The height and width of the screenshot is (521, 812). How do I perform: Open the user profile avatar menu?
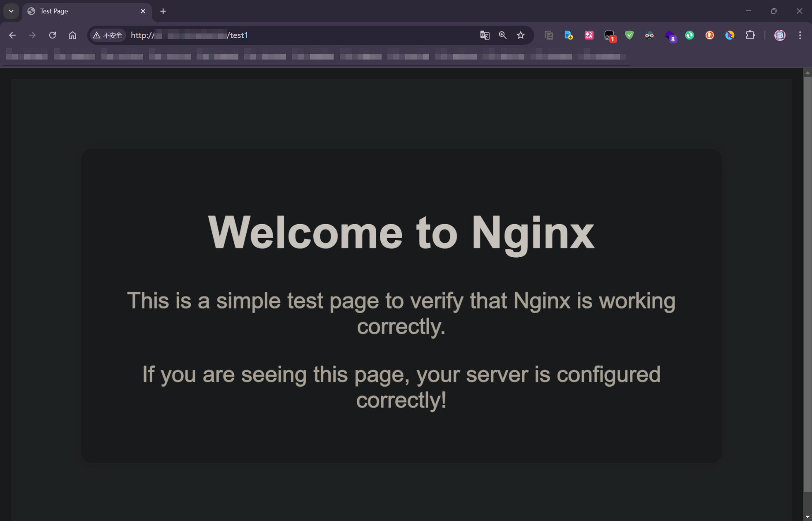point(780,35)
